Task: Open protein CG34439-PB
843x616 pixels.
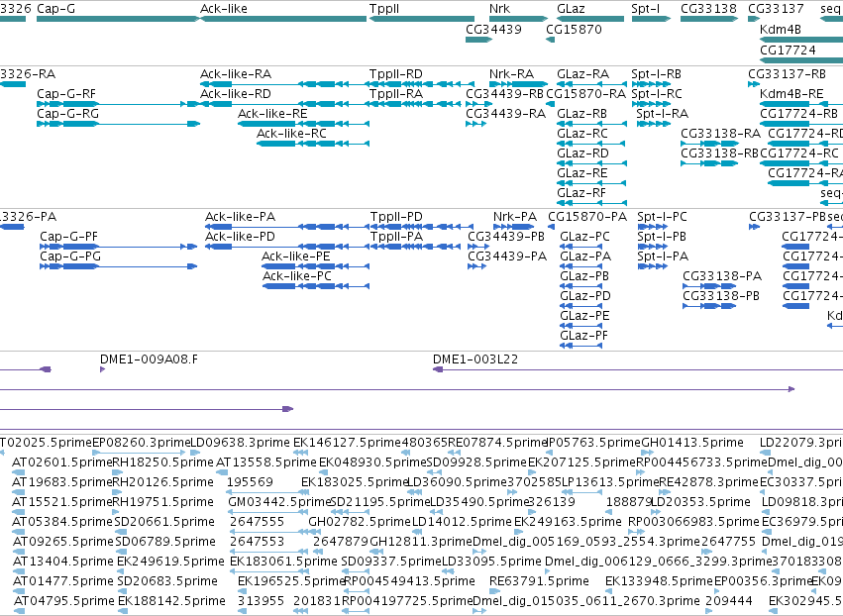Action: point(506,237)
